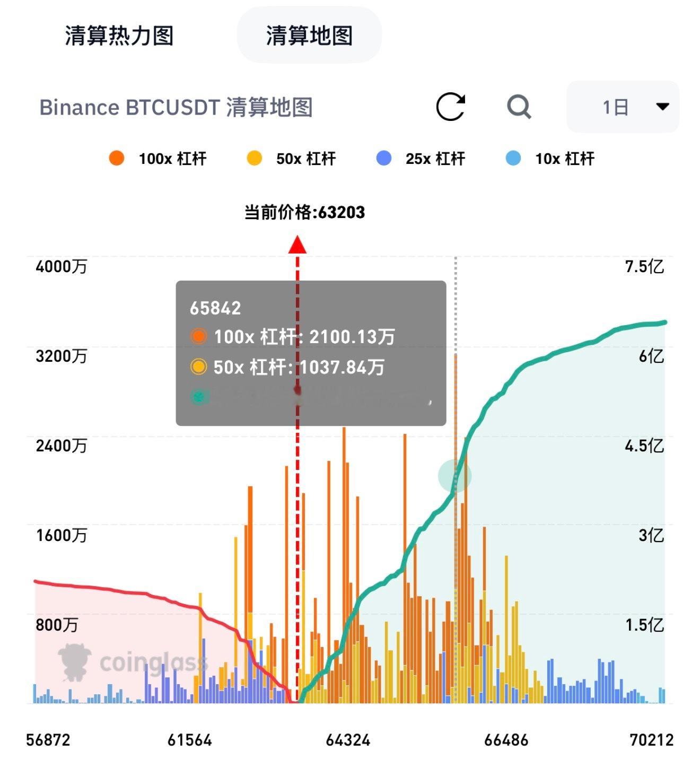
Task: Click the Binance BTCUSDT 清算地图 title
Action: pos(176,107)
